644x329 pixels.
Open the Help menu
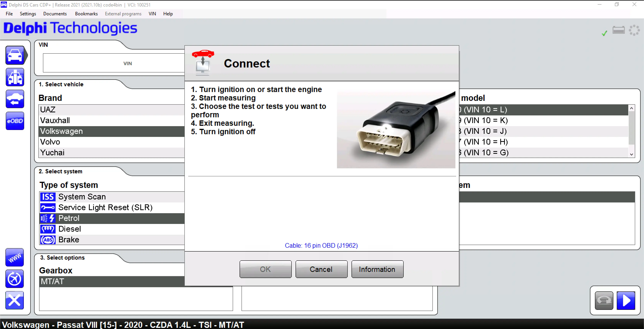click(168, 14)
